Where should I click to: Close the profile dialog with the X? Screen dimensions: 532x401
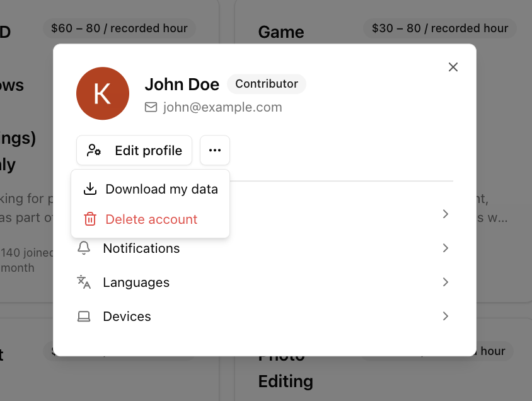pos(453,67)
